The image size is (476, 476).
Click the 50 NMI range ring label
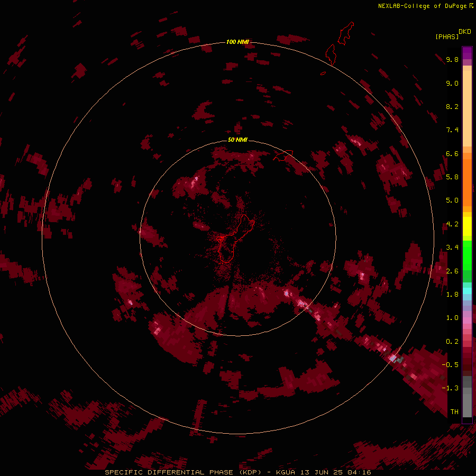pyautogui.click(x=237, y=140)
